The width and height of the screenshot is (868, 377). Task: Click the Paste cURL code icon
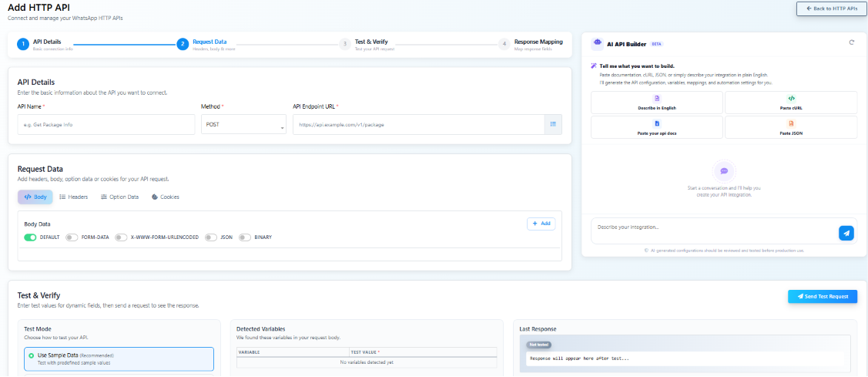point(791,98)
